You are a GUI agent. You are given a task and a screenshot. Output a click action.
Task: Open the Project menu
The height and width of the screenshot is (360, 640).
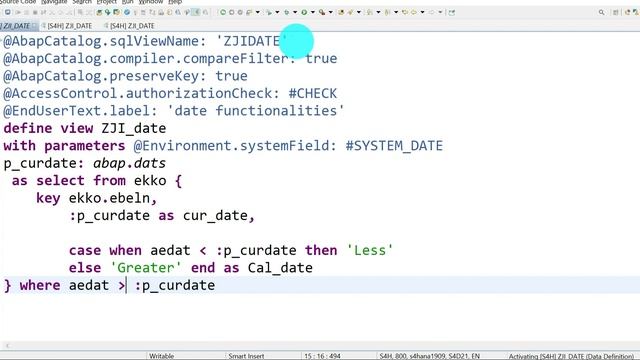click(x=107, y=2)
